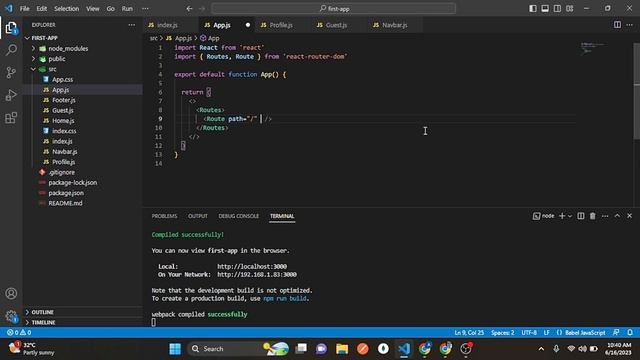Toggle the primary side bar layout icon
This screenshot has width=640, height=360.
[533, 8]
